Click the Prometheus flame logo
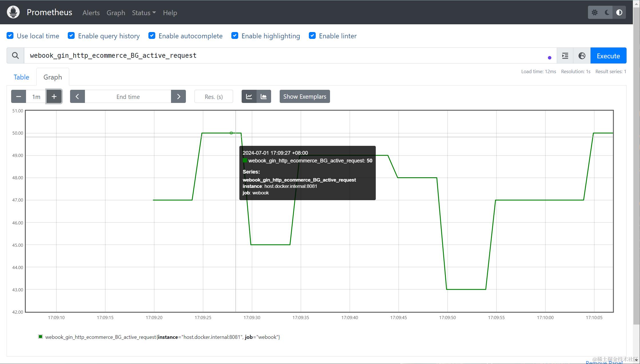 point(13,12)
